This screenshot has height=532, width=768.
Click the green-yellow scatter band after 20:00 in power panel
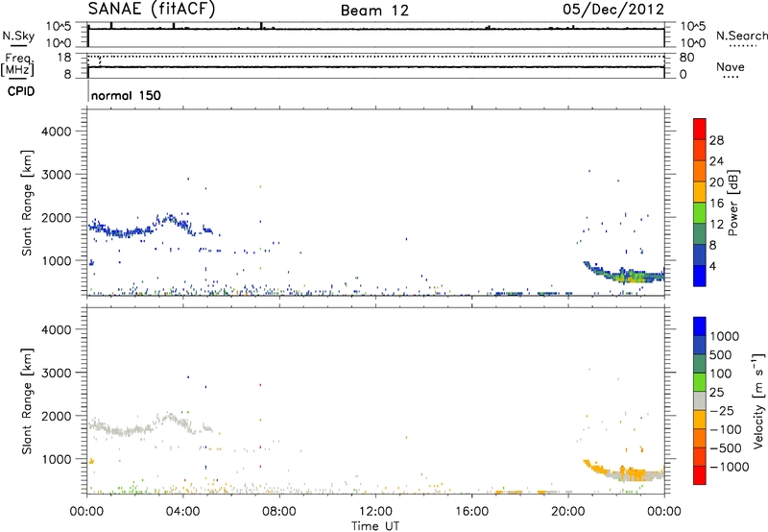[x=625, y=275]
